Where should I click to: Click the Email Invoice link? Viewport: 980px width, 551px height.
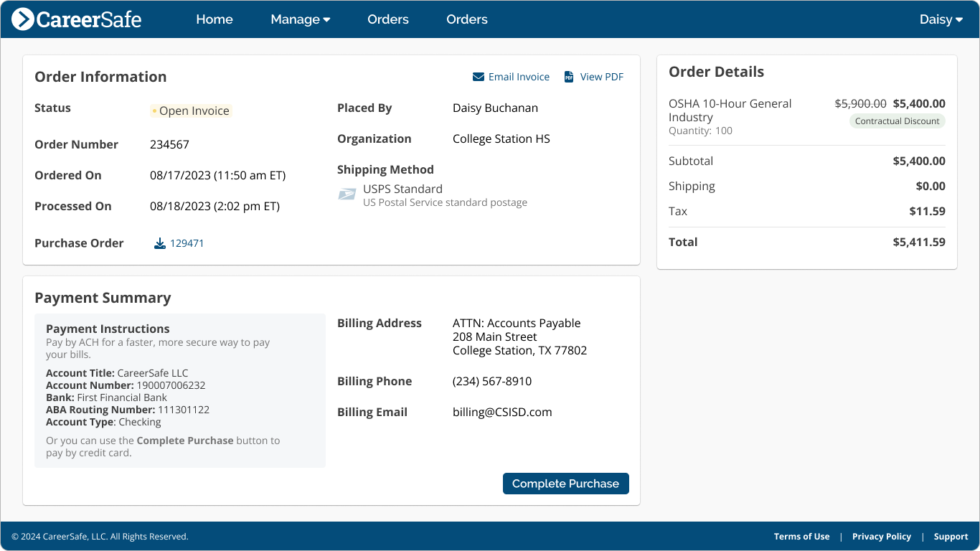pyautogui.click(x=519, y=76)
